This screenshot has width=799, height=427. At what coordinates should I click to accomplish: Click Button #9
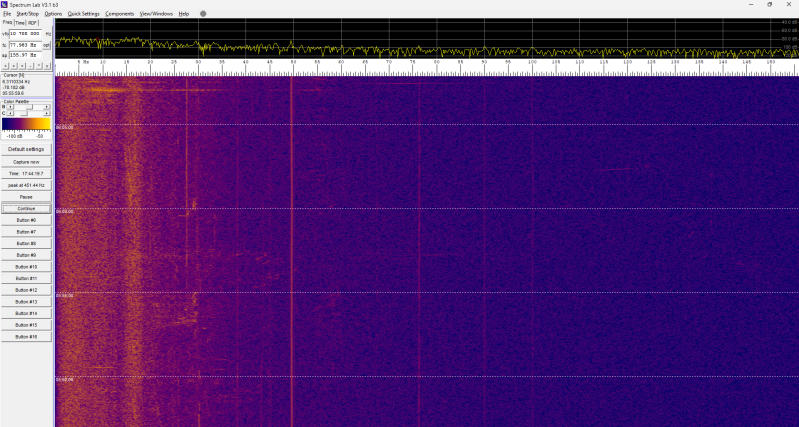26,255
